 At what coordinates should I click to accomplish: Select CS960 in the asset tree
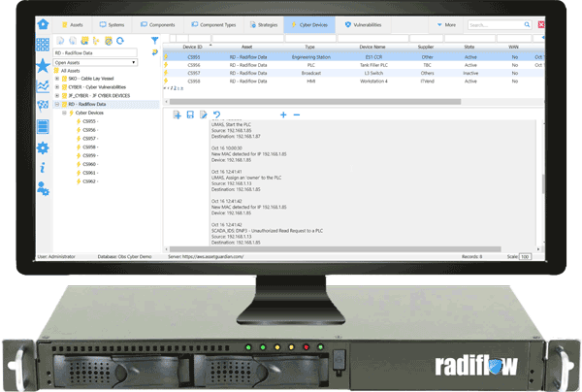(x=89, y=164)
